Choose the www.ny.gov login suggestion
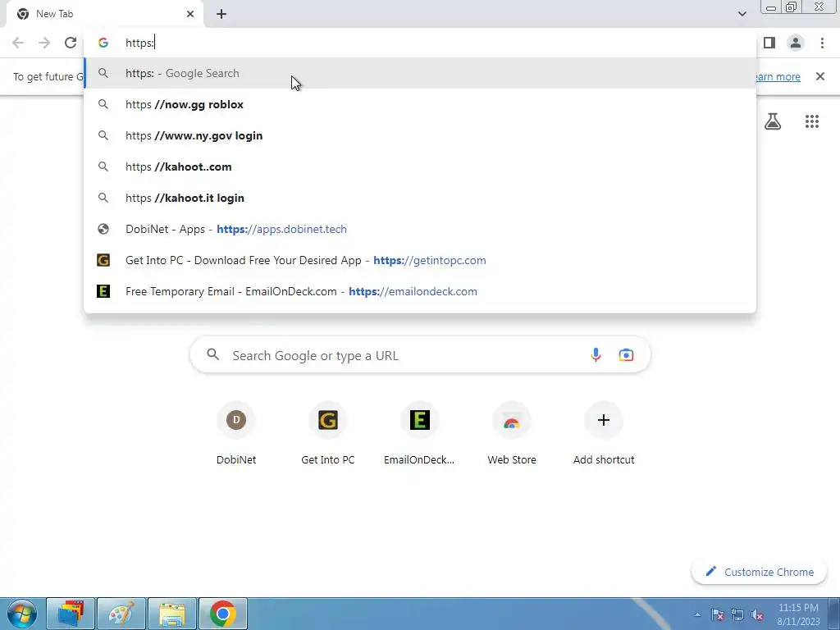Screen dimensions: 840x630 (x=420, y=135)
